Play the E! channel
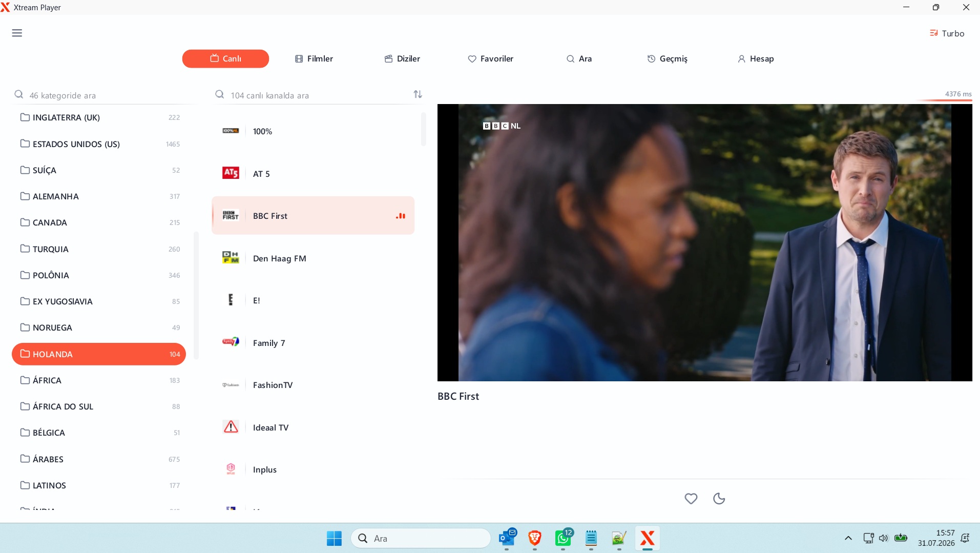Viewport: 980px width, 553px height. pos(313,300)
